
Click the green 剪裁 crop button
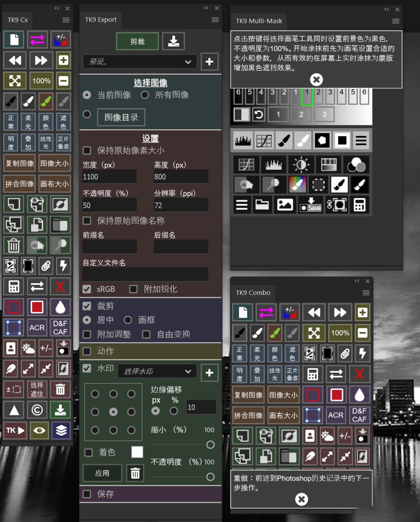click(x=137, y=41)
